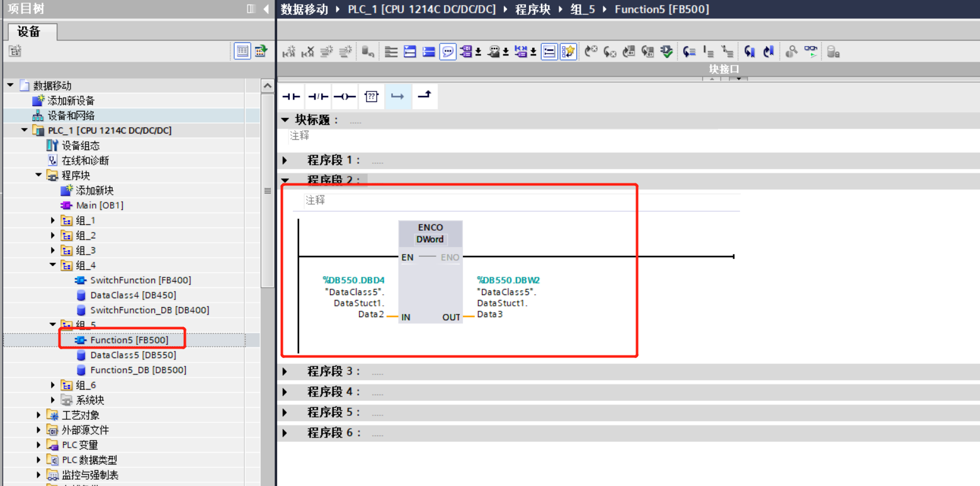Collapse the project tree panel arrow
The height and width of the screenshot is (486, 980).
pos(266,9)
